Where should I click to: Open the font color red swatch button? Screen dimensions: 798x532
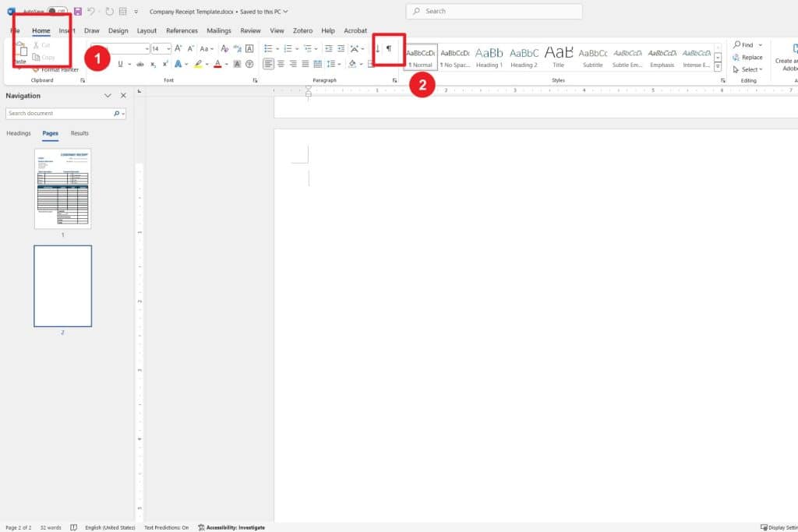tap(217, 64)
